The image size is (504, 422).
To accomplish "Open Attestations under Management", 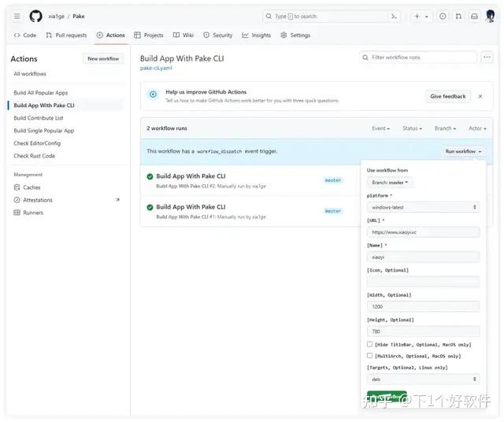I will 33,200.
